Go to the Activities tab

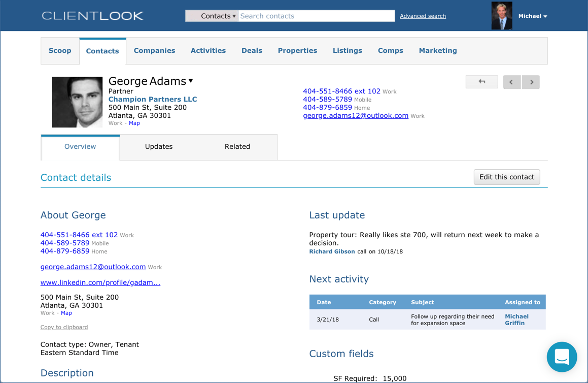point(208,51)
